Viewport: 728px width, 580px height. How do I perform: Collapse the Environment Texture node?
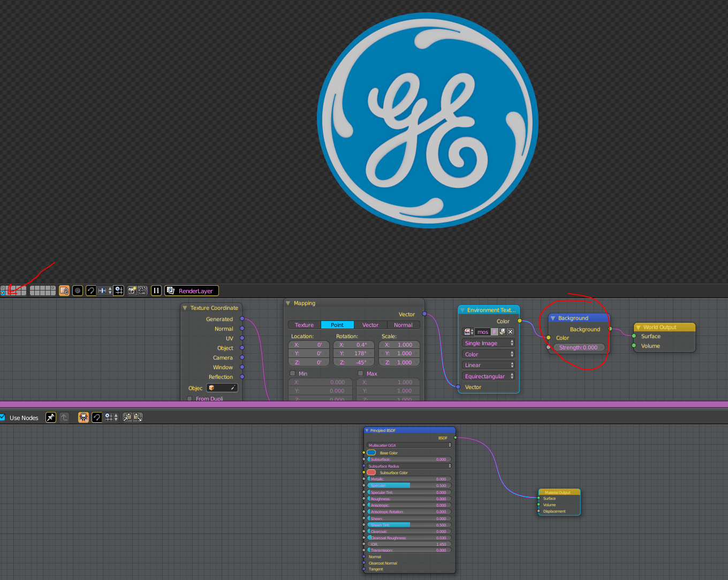point(462,310)
